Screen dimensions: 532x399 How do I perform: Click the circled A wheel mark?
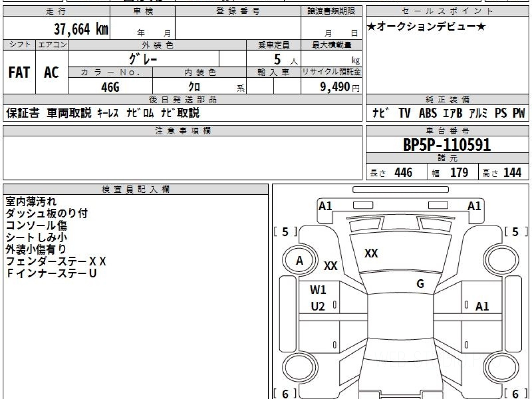300,261
